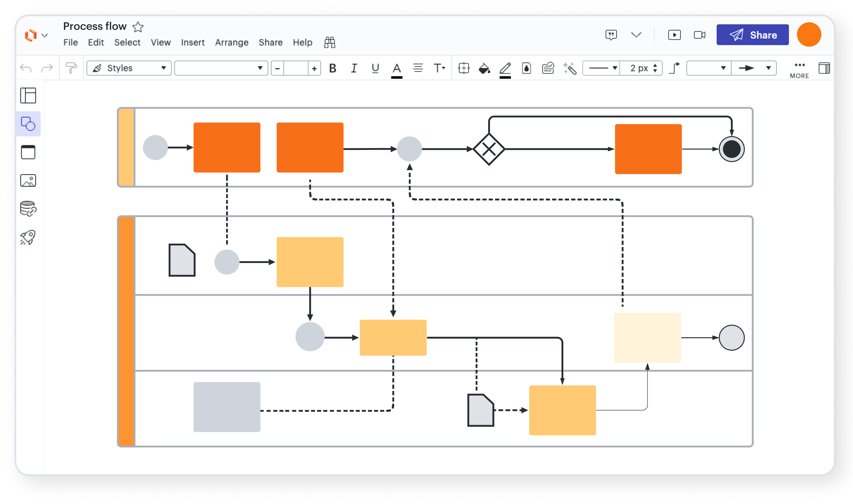The width and height of the screenshot is (853, 504).
Task: Open the data linking database icon
Action: [28, 209]
